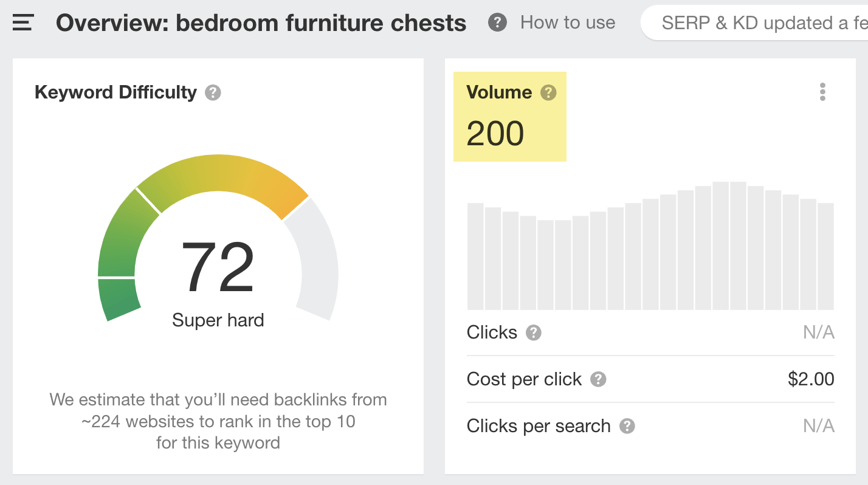Open the three-dot menu on the Volume card

point(822,92)
